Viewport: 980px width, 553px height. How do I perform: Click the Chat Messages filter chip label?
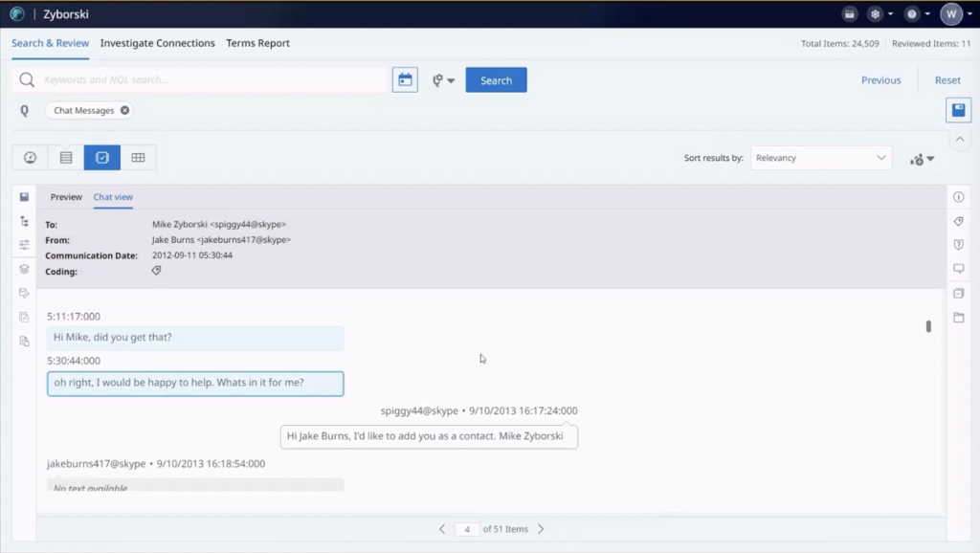pyautogui.click(x=84, y=110)
